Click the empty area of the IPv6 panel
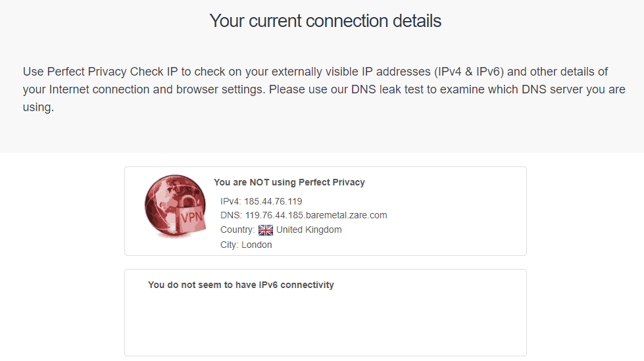Viewport: 644px width, 361px height. [325, 324]
